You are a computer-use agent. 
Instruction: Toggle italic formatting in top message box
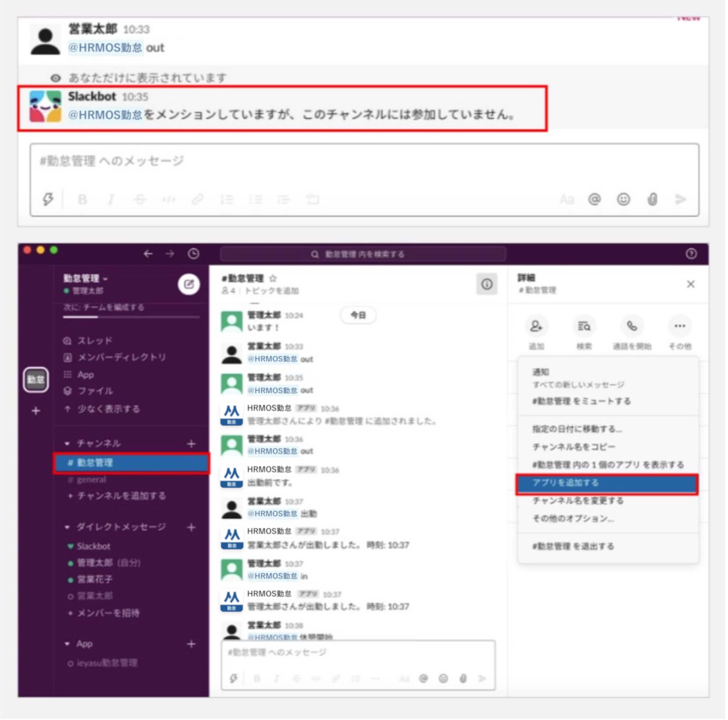[x=111, y=199]
